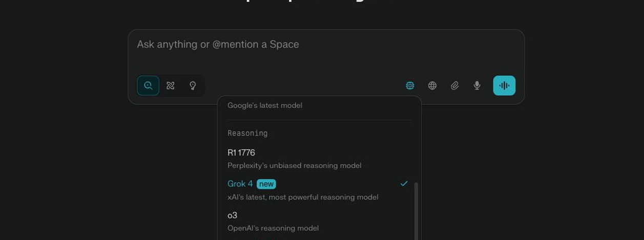Choose the Labs lightbulb mode icon
Screen dimensions: 644x240
(193, 85)
